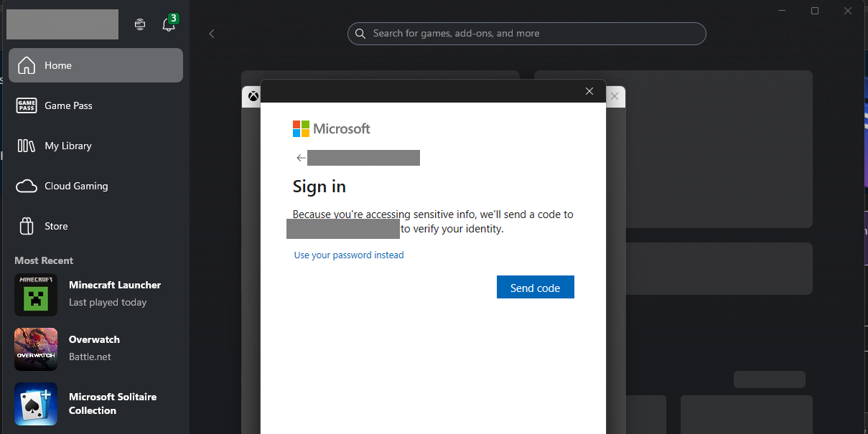Viewport: 868px width, 434px height.
Task: Maximize the Xbox app window
Action: point(815,11)
